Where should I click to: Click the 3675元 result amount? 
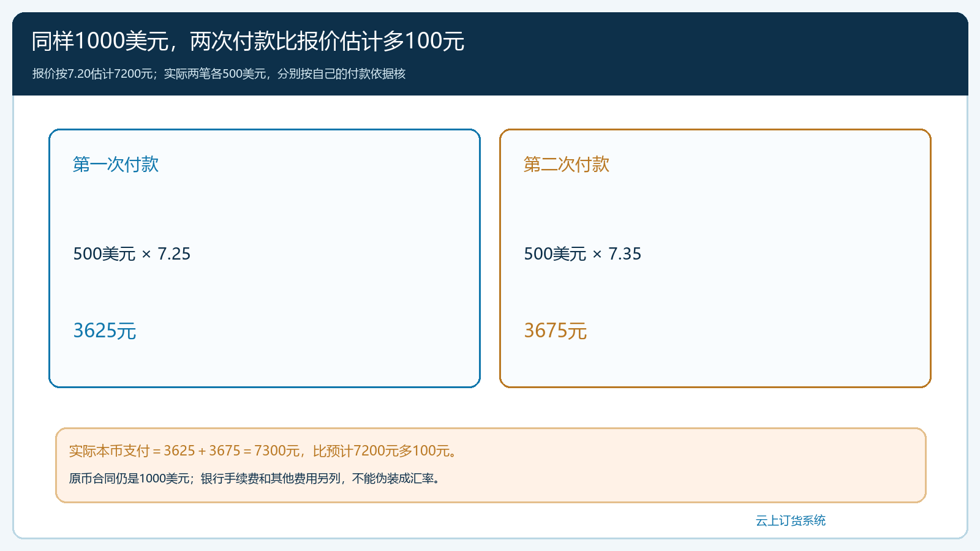556,331
